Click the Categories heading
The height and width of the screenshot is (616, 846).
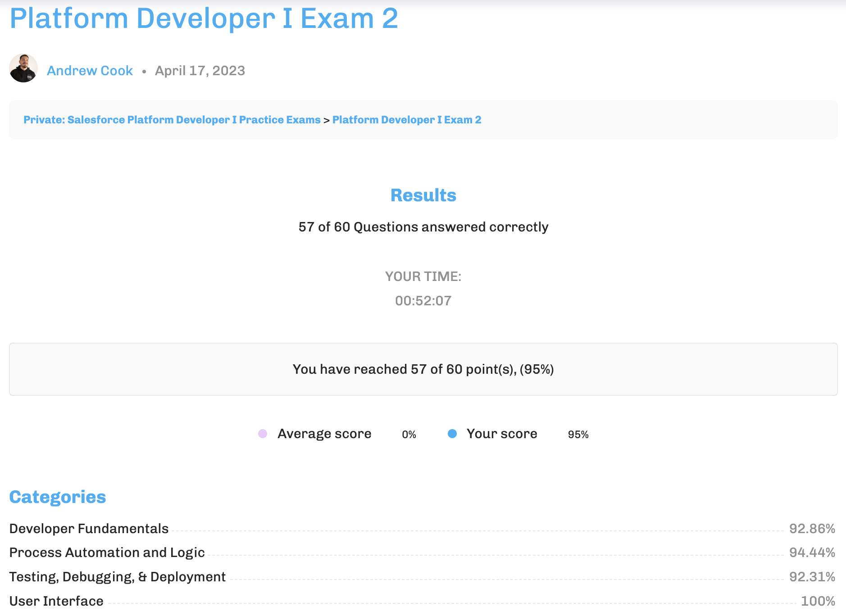pos(58,497)
